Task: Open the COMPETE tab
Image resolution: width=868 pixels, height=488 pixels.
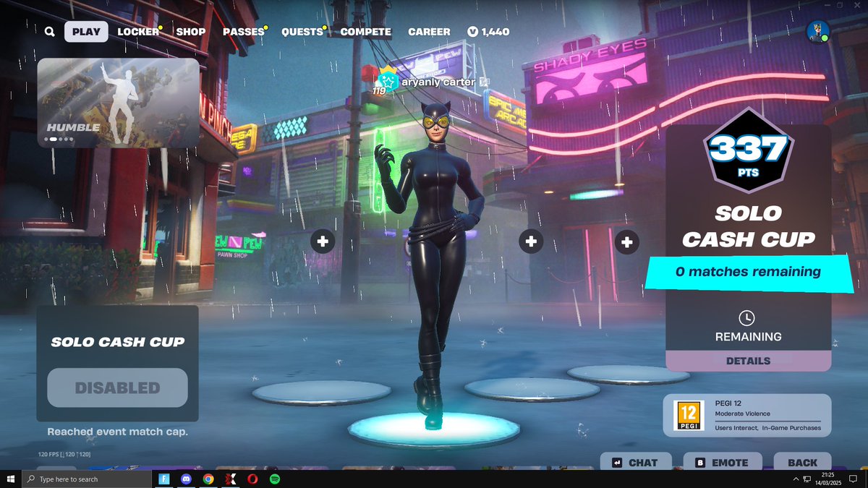Action: tap(365, 32)
